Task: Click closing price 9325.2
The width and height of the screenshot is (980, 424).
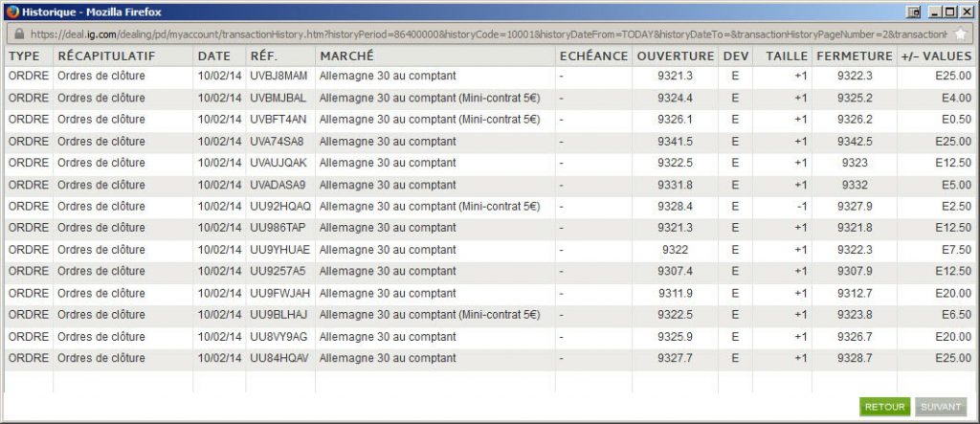Action: click(855, 98)
